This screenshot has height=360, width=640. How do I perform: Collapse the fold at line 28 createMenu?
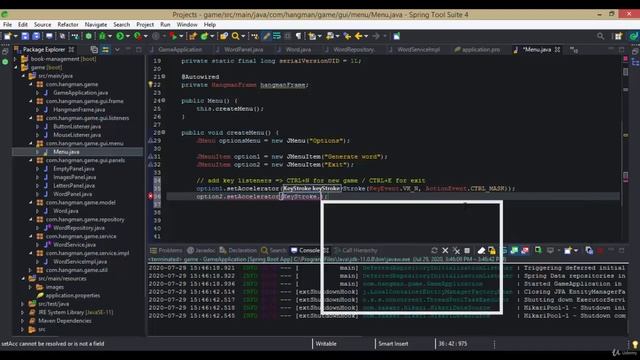click(x=164, y=132)
